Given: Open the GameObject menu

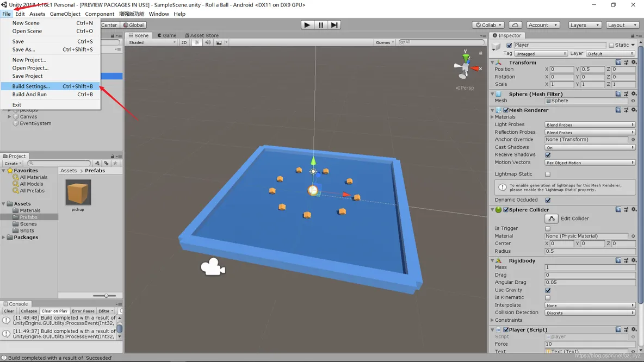Looking at the screenshot, I should [x=65, y=14].
